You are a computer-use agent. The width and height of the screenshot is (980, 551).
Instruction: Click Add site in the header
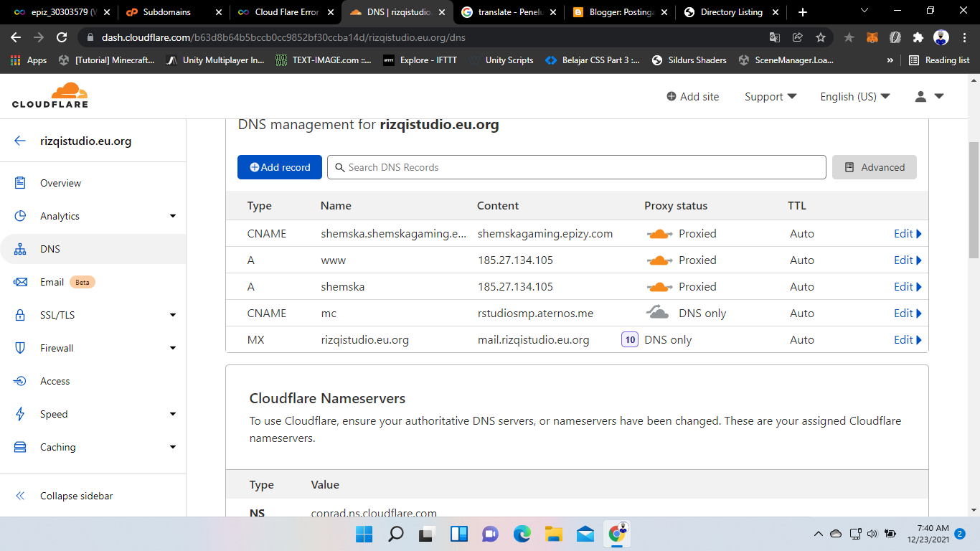click(x=692, y=96)
